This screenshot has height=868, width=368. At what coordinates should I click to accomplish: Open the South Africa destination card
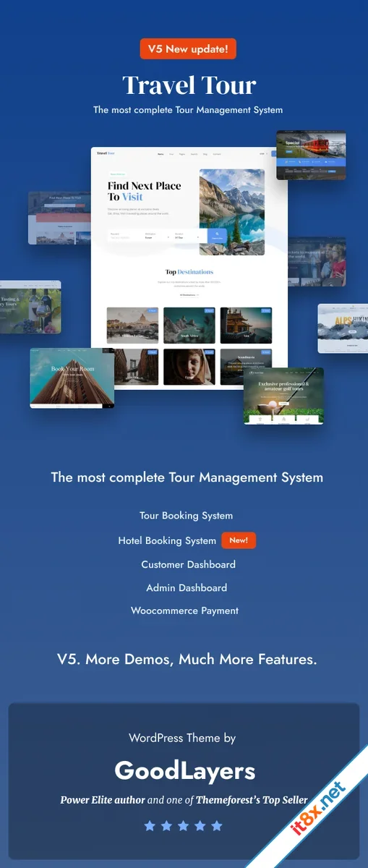coord(189,325)
